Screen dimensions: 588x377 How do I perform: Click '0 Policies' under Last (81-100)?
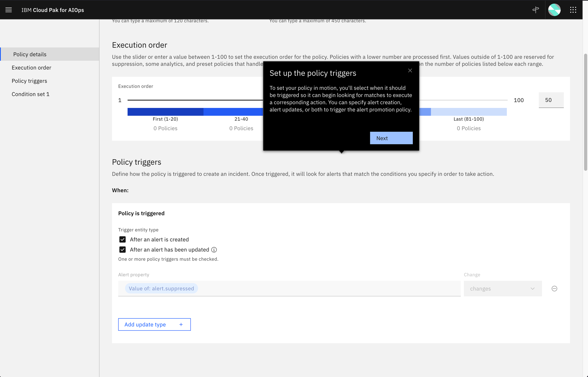(x=469, y=128)
